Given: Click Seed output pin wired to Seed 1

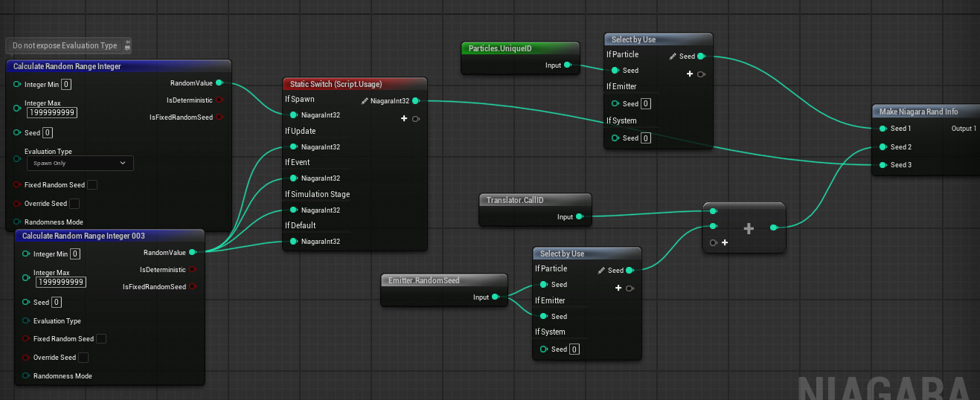Looking at the screenshot, I should pyautogui.click(x=701, y=56).
